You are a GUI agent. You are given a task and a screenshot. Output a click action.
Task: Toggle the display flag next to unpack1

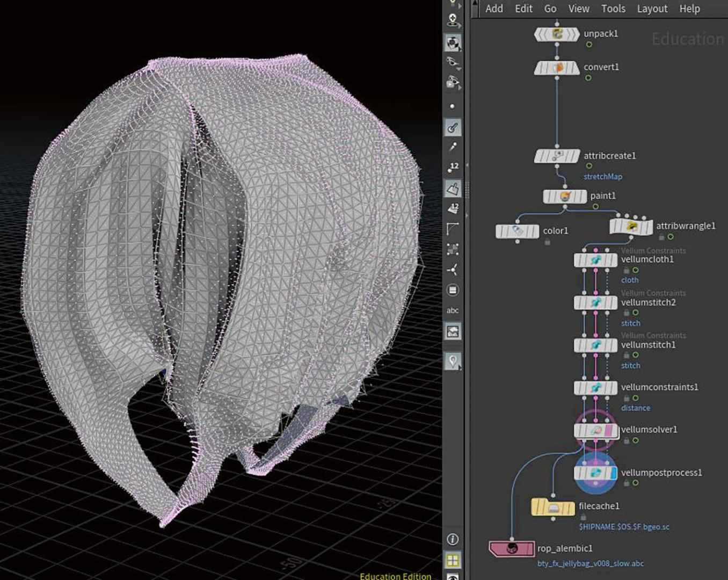[589, 45]
